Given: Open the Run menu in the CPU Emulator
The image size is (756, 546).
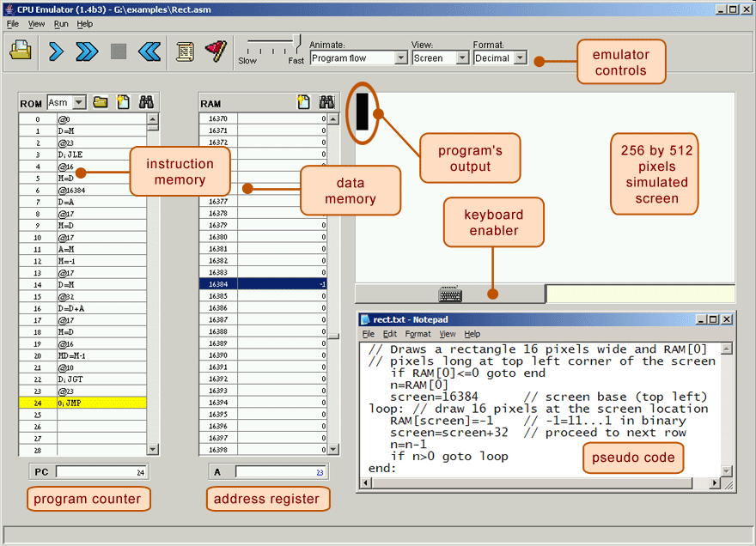Looking at the screenshot, I should (61, 24).
